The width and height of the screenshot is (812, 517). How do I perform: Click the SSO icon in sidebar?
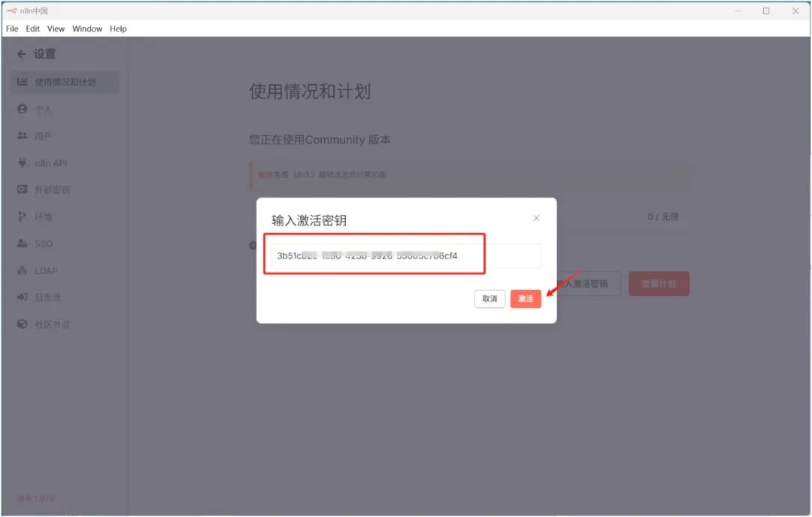pyautogui.click(x=23, y=243)
